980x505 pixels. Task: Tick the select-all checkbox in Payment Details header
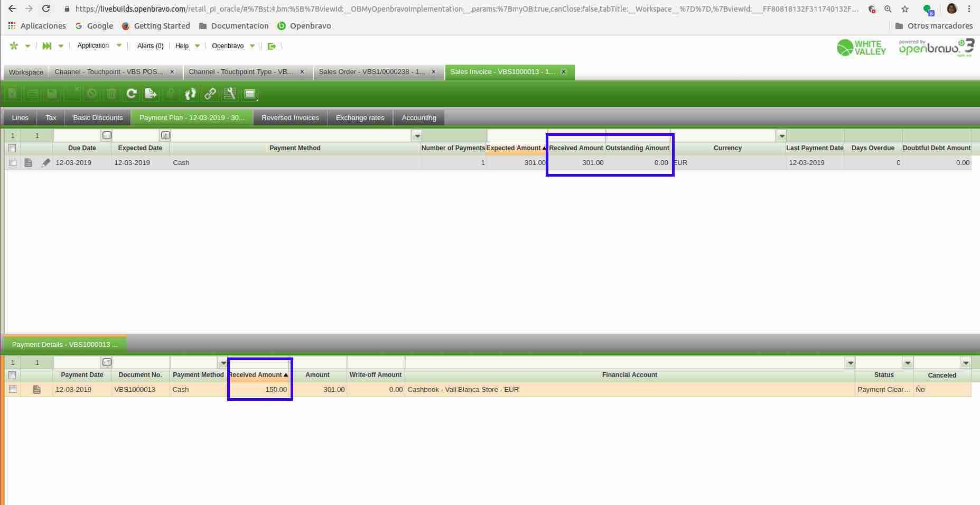click(x=13, y=375)
